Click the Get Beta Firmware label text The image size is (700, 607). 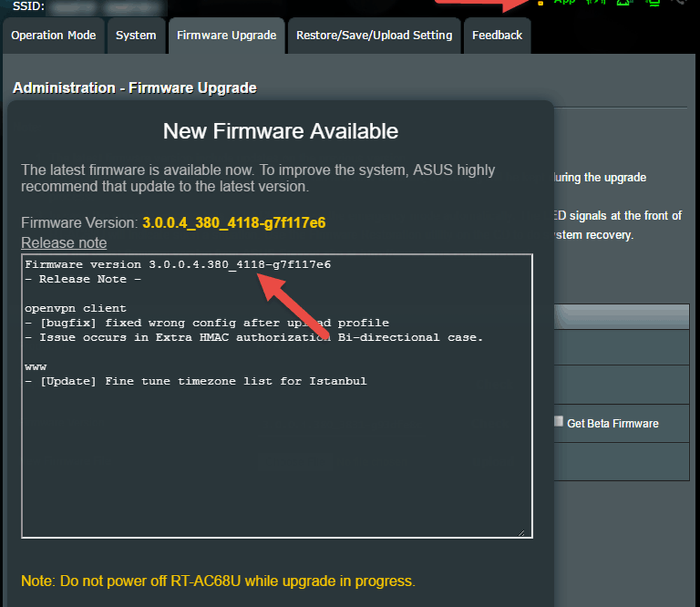612,424
